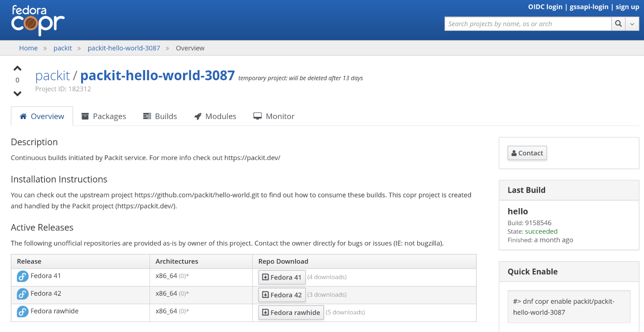
Task: Switch to the Builds tab
Action: coord(160,116)
